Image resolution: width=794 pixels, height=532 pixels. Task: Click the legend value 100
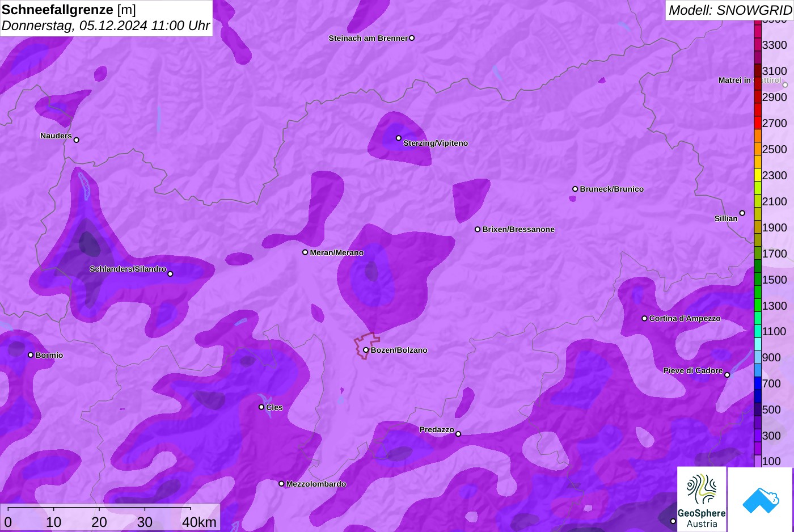point(771,461)
